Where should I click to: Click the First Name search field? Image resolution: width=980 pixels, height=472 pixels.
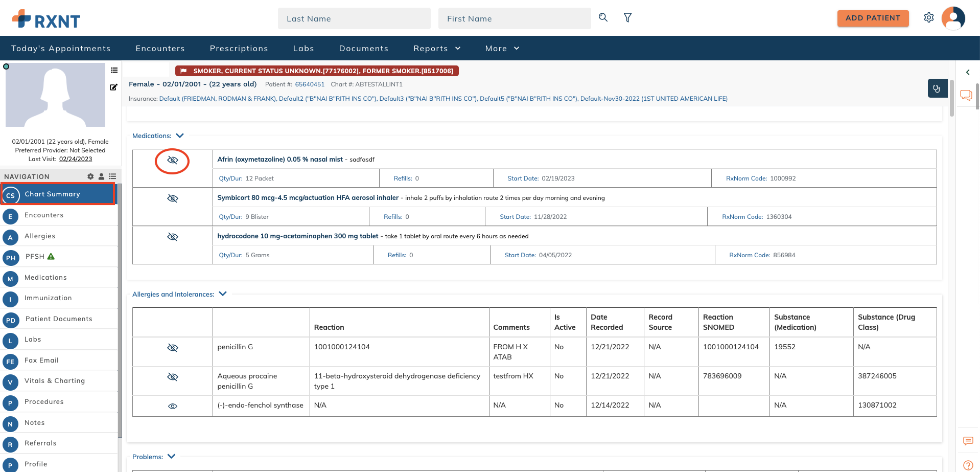(x=515, y=18)
